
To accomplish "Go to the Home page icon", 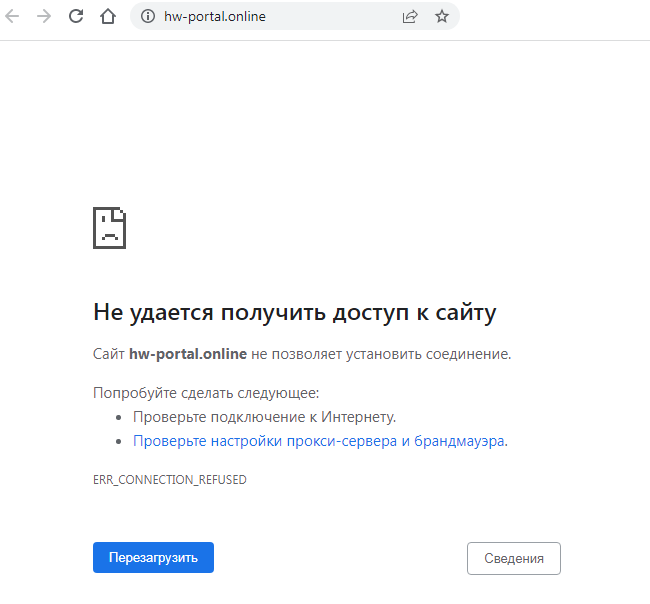I will [x=108, y=16].
